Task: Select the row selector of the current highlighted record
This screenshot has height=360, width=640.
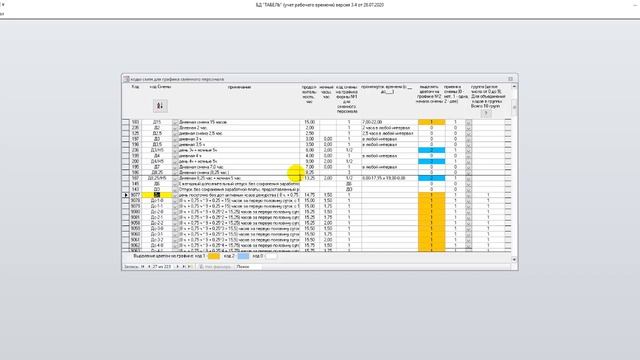Action: [125, 195]
